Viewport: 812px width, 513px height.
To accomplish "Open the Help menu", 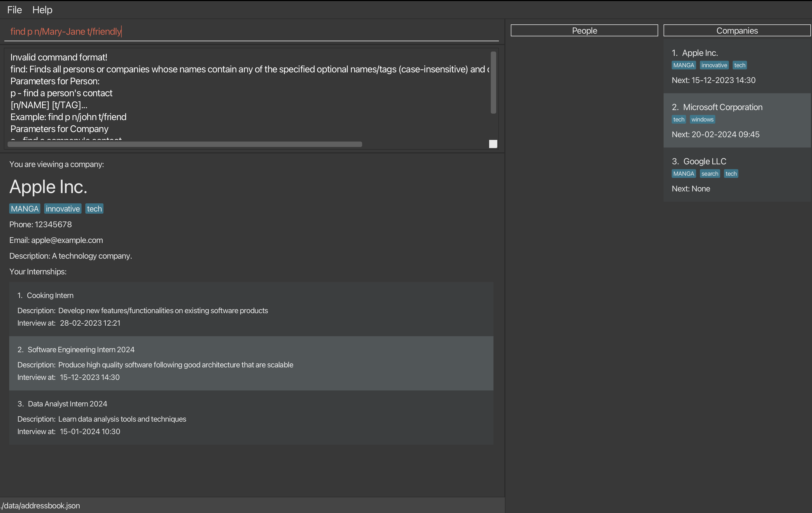I will (x=42, y=10).
